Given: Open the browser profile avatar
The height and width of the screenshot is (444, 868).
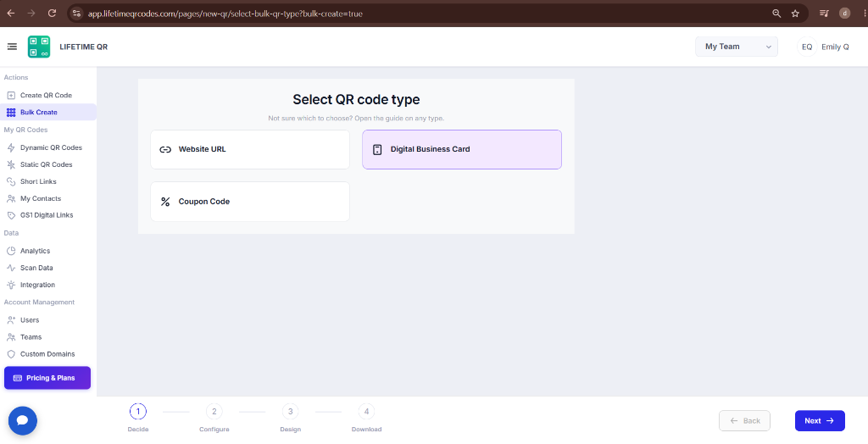Looking at the screenshot, I should point(845,14).
